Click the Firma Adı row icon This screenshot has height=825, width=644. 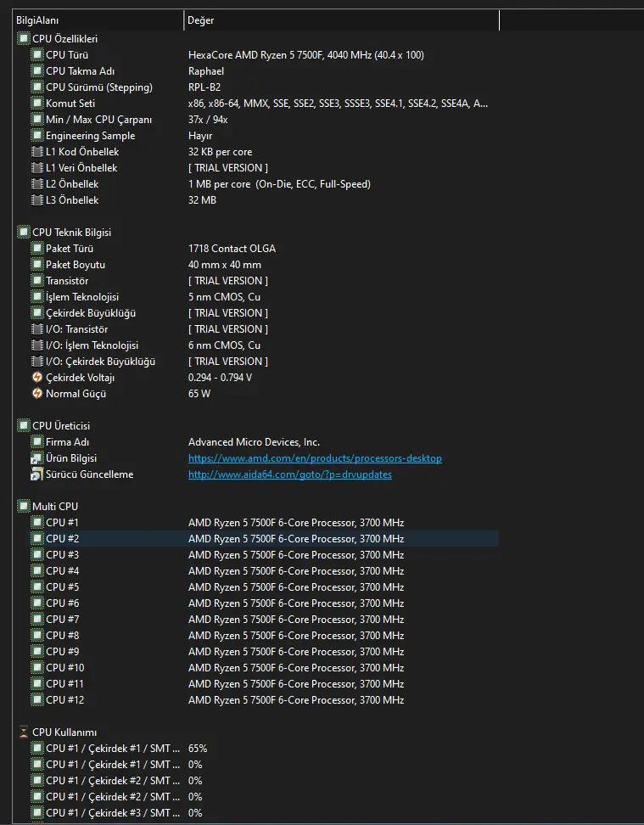[x=36, y=442]
